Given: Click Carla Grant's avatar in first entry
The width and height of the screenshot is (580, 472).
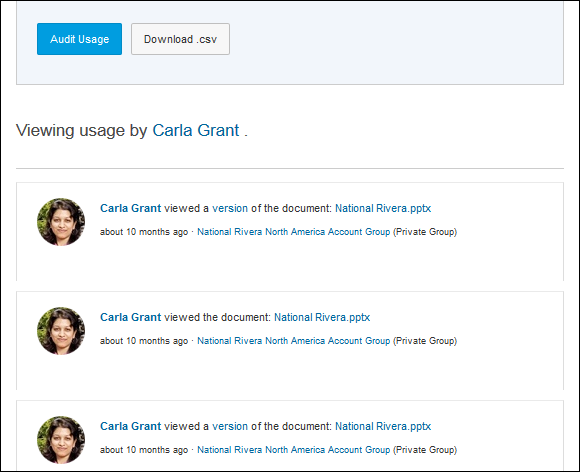Looking at the screenshot, I should pos(61,222).
